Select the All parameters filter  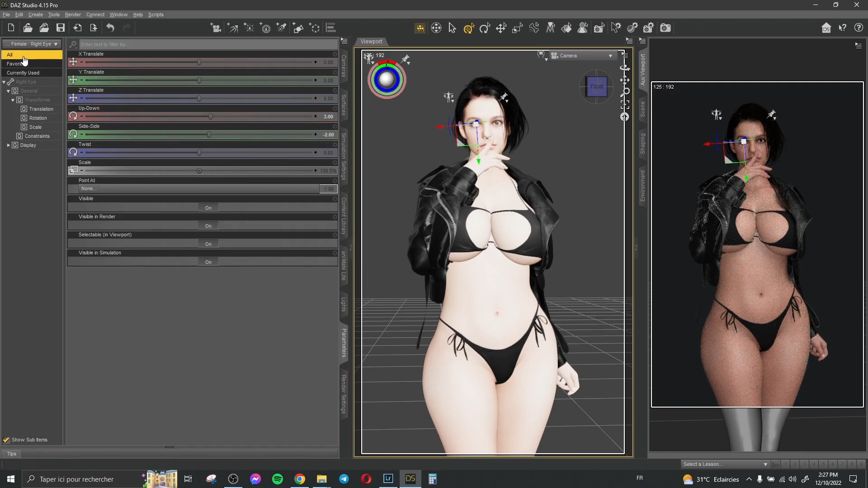coord(32,55)
